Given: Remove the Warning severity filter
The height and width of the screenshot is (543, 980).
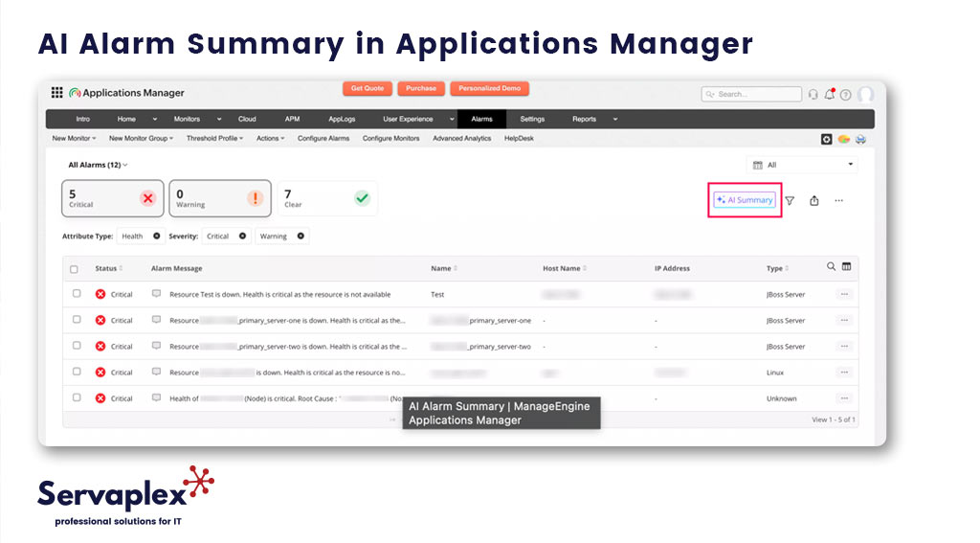Looking at the screenshot, I should (x=301, y=236).
